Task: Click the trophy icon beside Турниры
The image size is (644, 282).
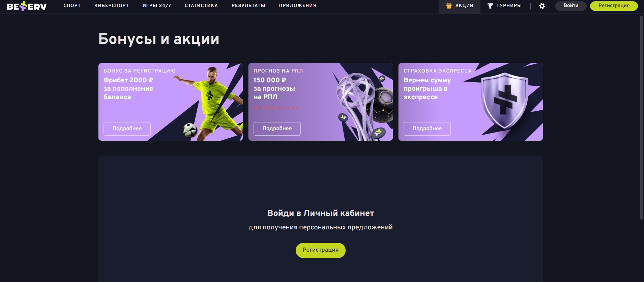Action: [x=490, y=6]
